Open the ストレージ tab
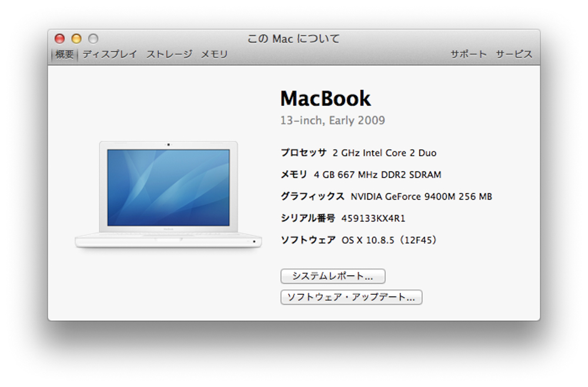This screenshot has height=387, width=588. coord(169,55)
